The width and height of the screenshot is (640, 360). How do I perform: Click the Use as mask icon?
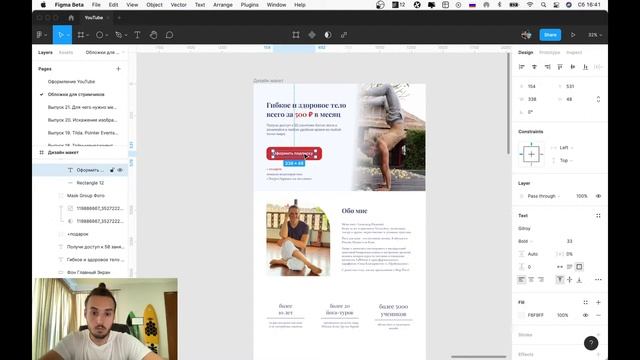pyautogui.click(x=328, y=35)
